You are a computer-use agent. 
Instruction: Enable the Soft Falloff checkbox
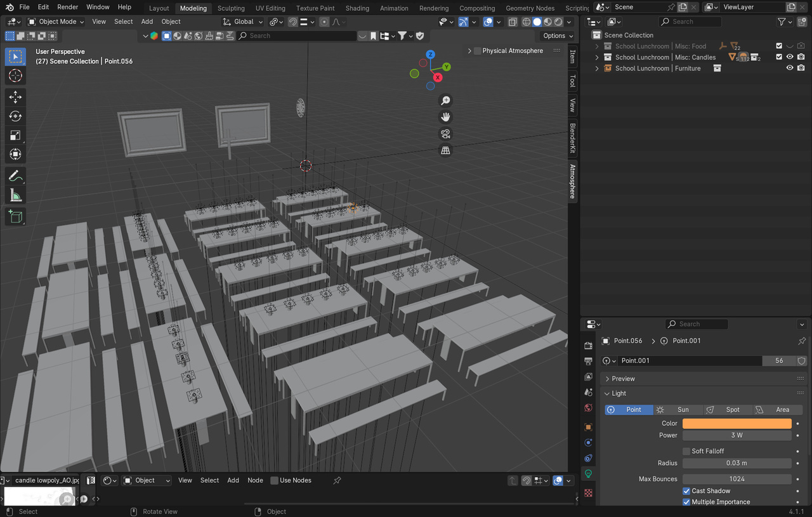(686, 451)
